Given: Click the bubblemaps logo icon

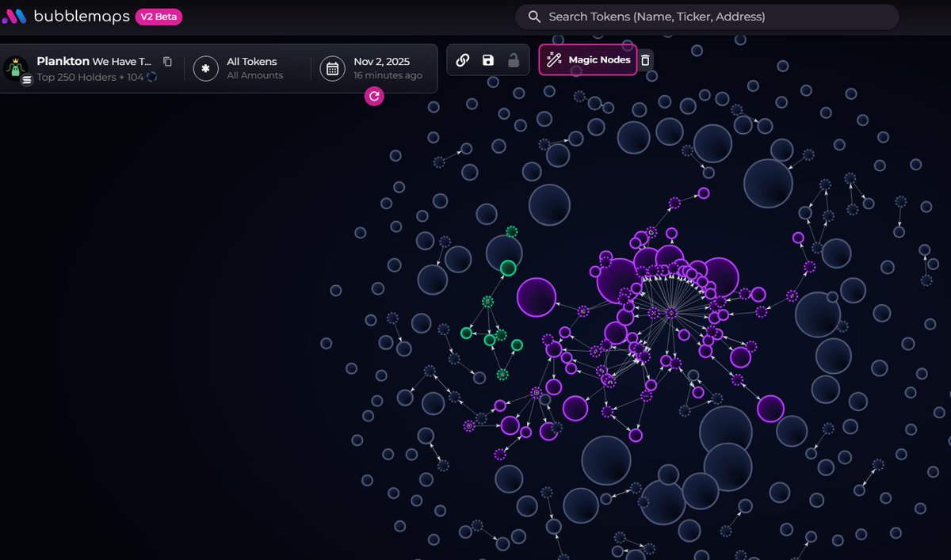Looking at the screenshot, I should 14,17.
